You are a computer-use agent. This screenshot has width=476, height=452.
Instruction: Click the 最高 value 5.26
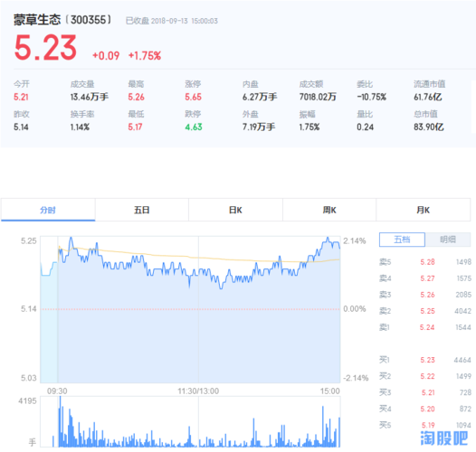(x=136, y=97)
